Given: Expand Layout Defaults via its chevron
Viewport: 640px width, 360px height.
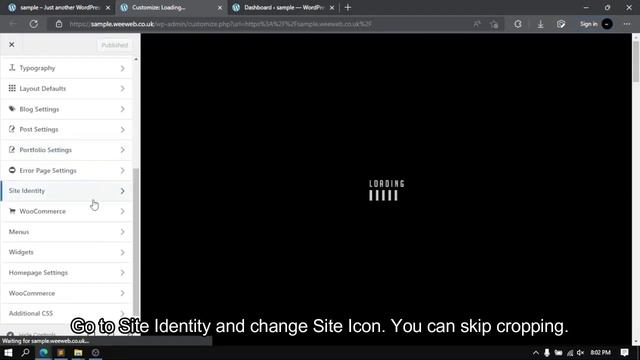Looking at the screenshot, I should 122,89.
